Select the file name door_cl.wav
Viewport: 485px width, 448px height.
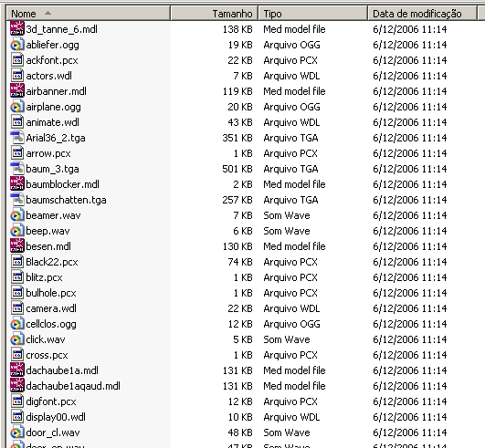[53, 432]
